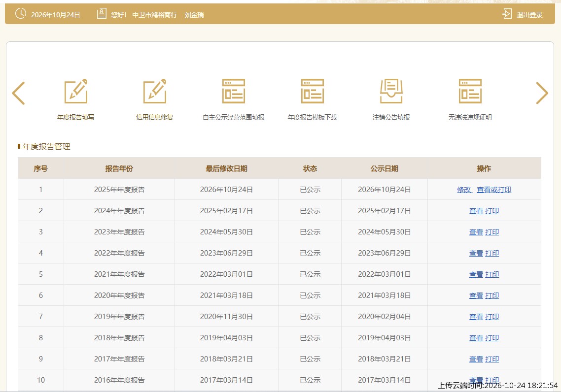Screen dimensions: 561x392
Task: Select the 2019年年度报告 cell
Action: click(x=119, y=317)
